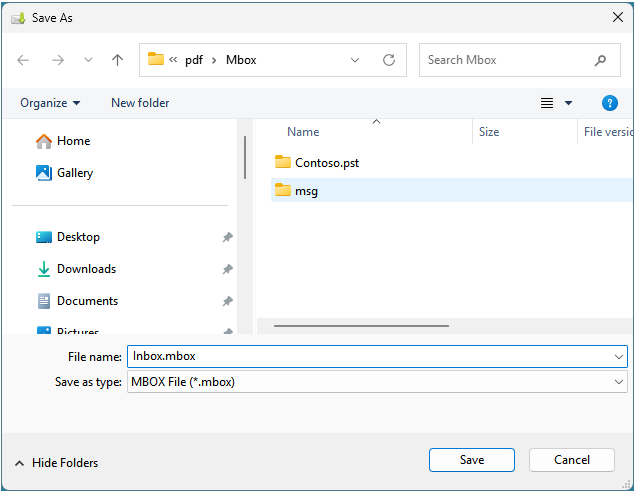Unpin Desktop from quick access
This screenshot has height=491, width=634.
click(227, 237)
